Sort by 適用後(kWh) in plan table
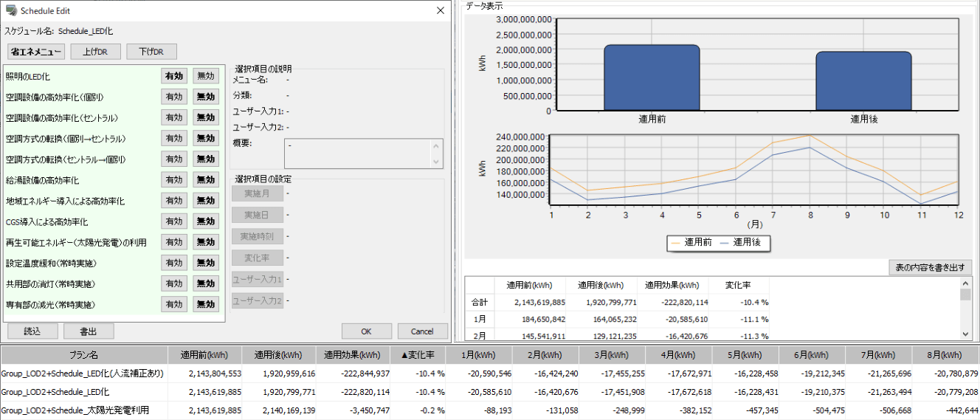This screenshot has height=420, width=980. 280,354
